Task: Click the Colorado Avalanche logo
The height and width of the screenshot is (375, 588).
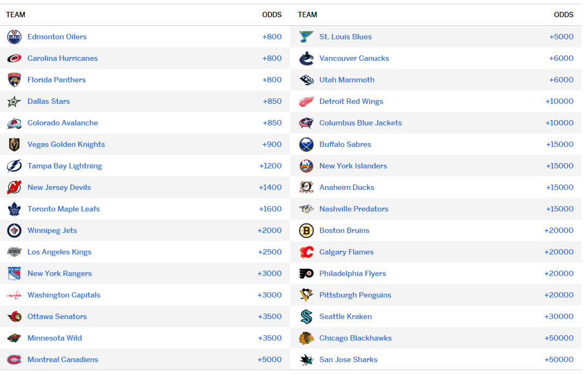Action: tap(14, 123)
